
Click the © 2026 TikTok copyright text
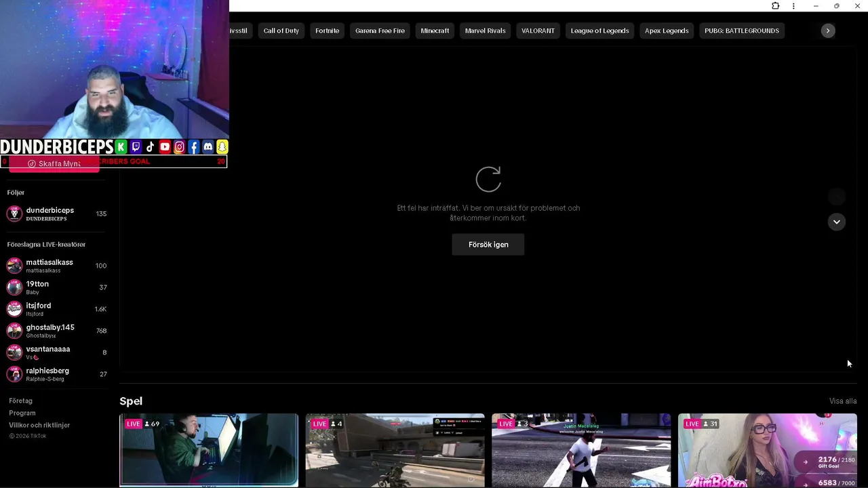tap(28, 436)
